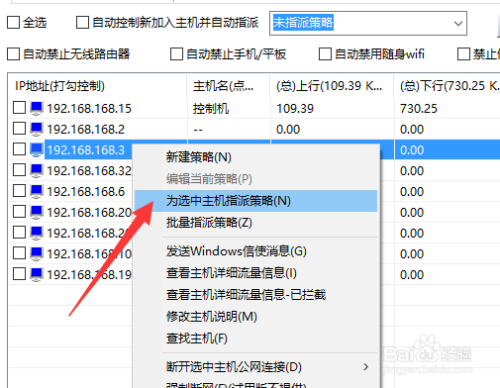Click computer icon for 192.168.168.2
This screenshot has width=500, height=388.
coord(36,129)
